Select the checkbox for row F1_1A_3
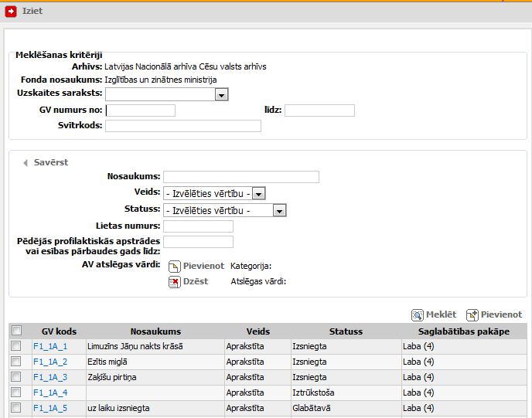Viewport: 532px width, 418px height. tap(16, 378)
